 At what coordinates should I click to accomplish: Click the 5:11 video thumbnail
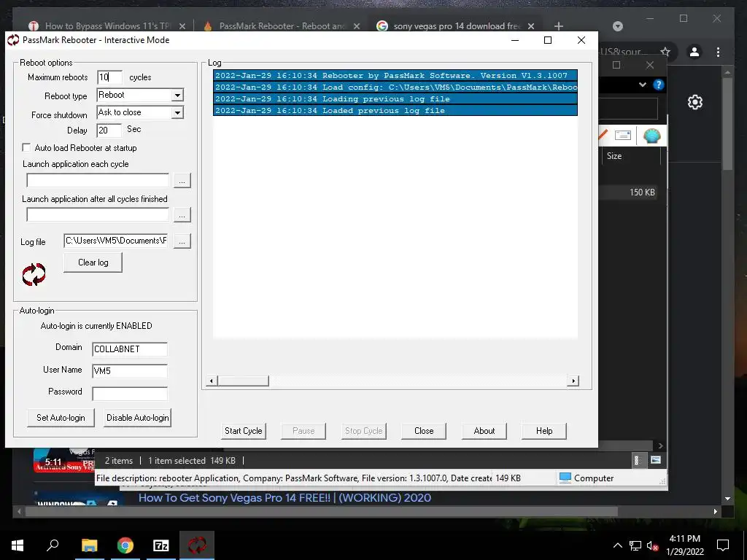point(64,461)
